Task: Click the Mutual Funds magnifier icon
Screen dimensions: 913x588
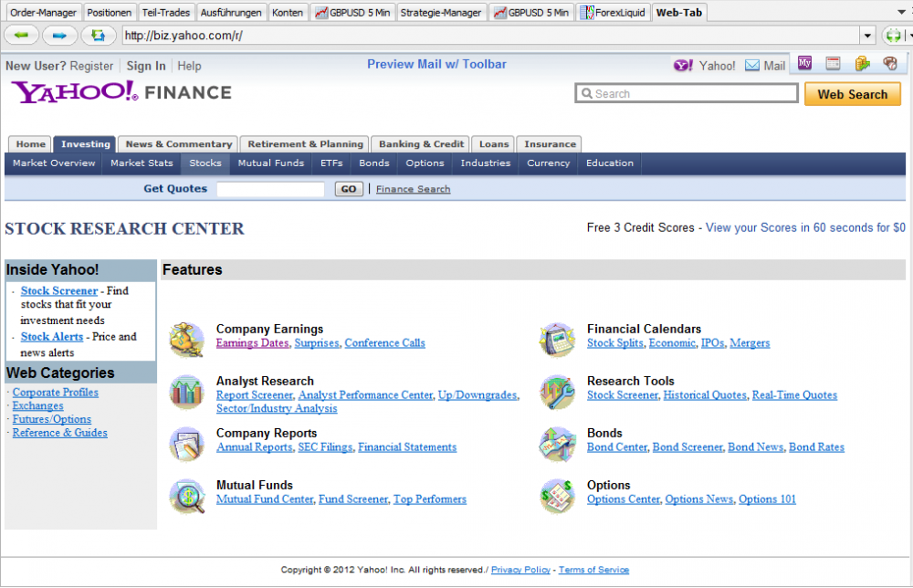Action: click(x=186, y=496)
